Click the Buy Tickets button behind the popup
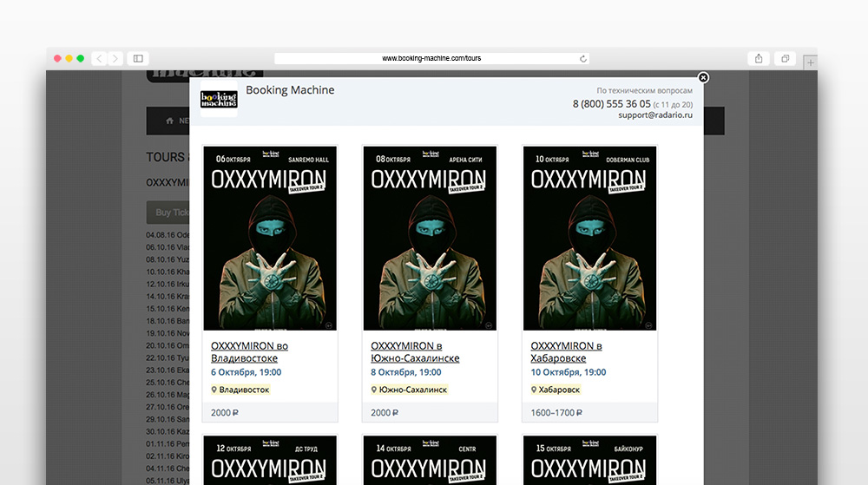This screenshot has height=485, width=868. point(168,213)
